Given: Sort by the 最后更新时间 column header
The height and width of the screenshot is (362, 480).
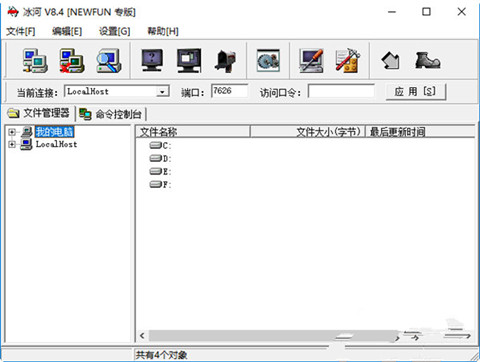Looking at the screenshot, I should pos(420,132).
